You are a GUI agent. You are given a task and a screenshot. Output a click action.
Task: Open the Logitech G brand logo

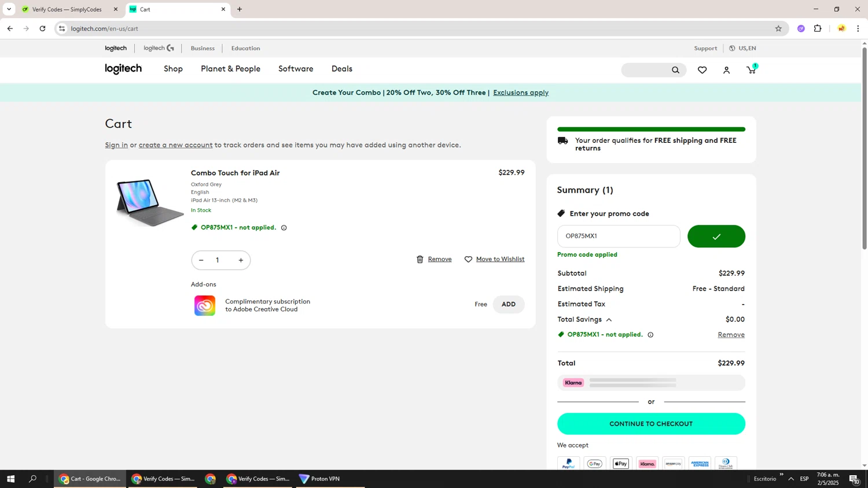(159, 48)
